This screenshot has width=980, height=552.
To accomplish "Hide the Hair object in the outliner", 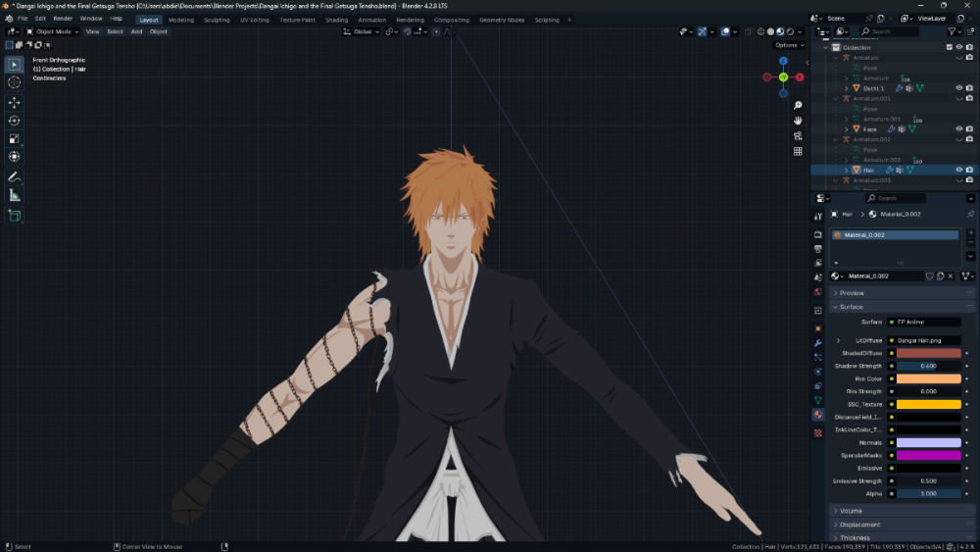I will pos(958,170).
